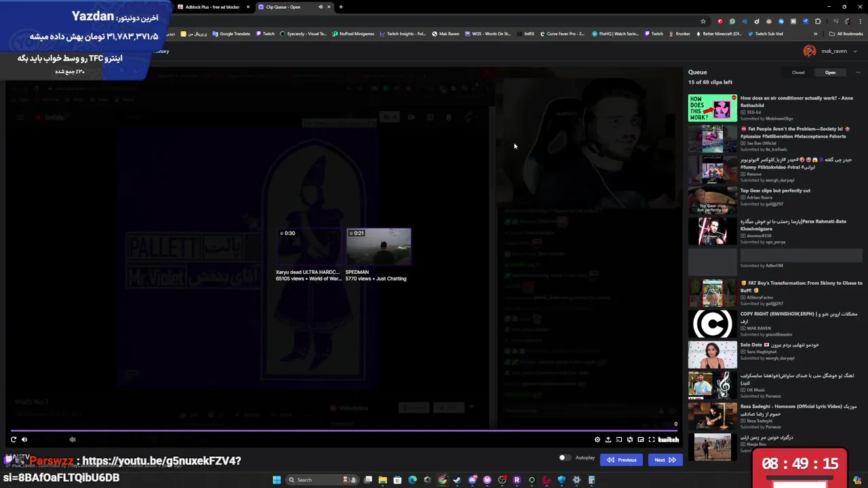Expand the hidden bookmarks overflow chevron
The width and height of the screenshot is (868, 488).
pos(816,34)
